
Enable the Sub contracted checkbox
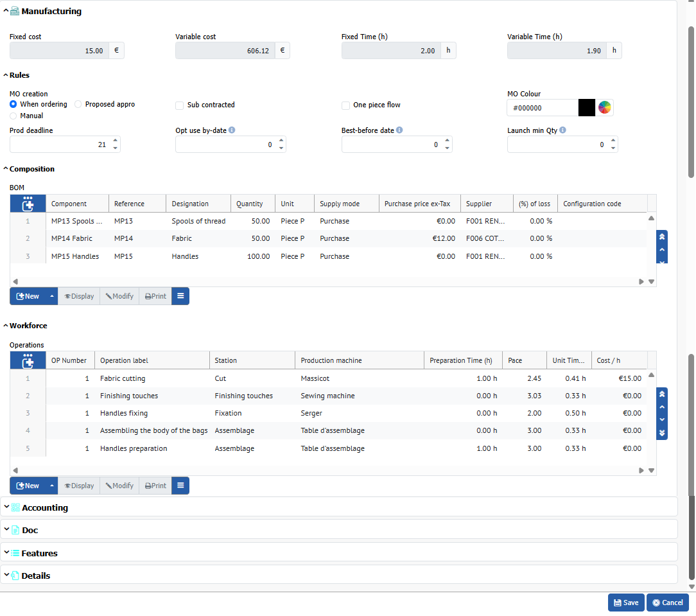(x=180, y=105)
